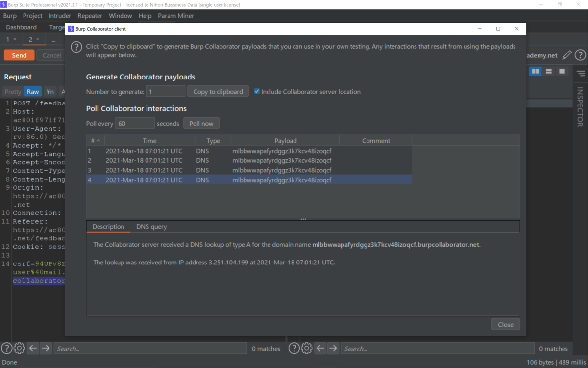588x368 pixels.
Task: Select interaction row 1 in the table
Action: click(249, 151)
